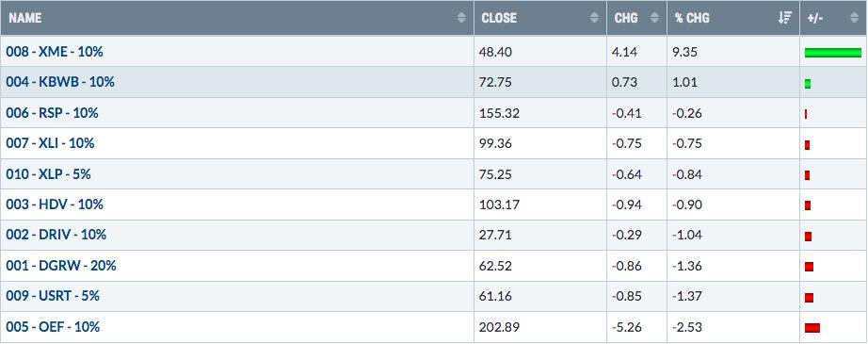The width and height of the screenshot is (868, 344).
Task: Open the 010 - XLP - 5% link
Action: click(x=48, y=174)
